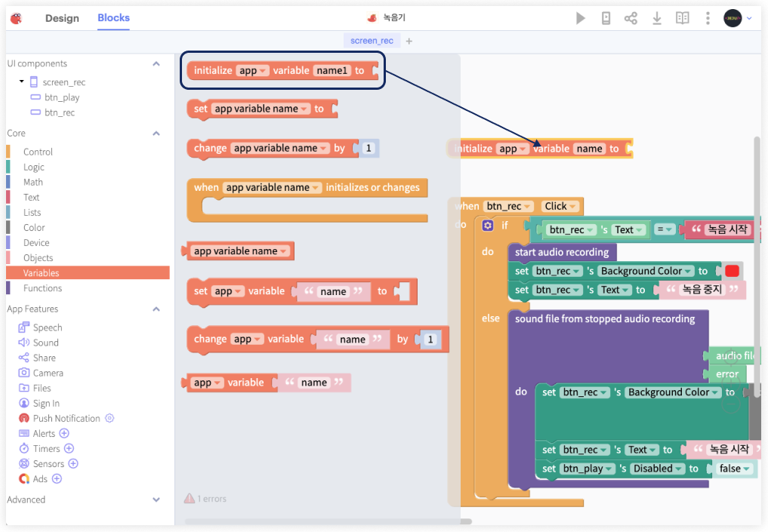Click the project icon beside 녹음기 title
768x532 pixels.
(x=372, y=18)
